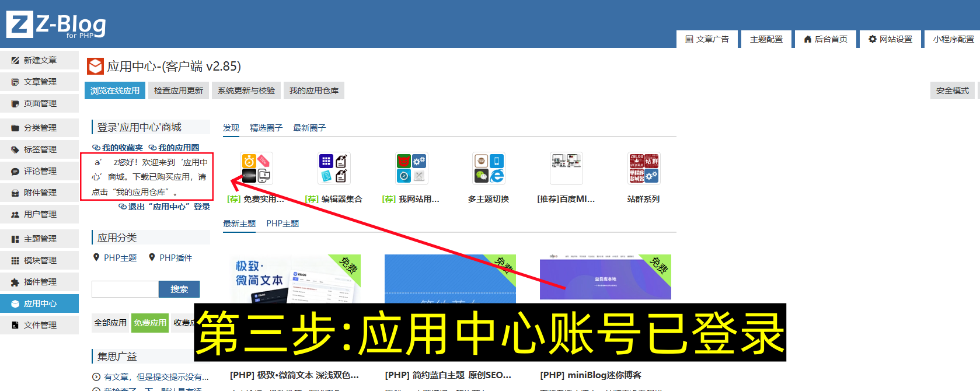Click the 安全模式 button
The width and height of the screenshot is (980, 391).
coord(952,90)
